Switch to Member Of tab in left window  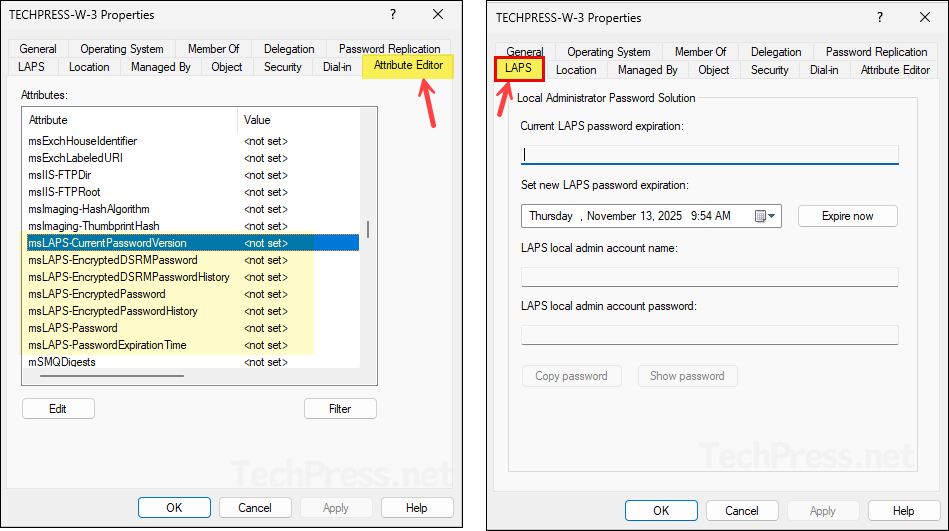coord(213,48)
